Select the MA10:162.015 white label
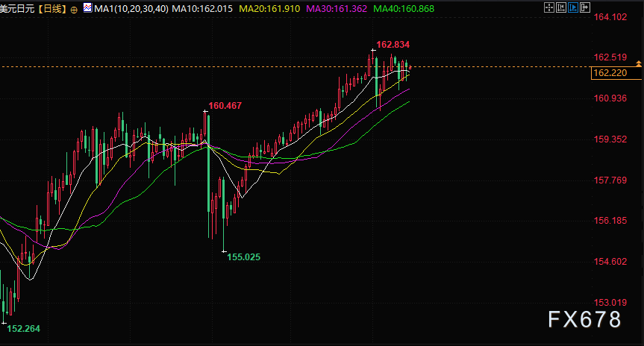Screen dimensions: 644x346 (202, 9)
